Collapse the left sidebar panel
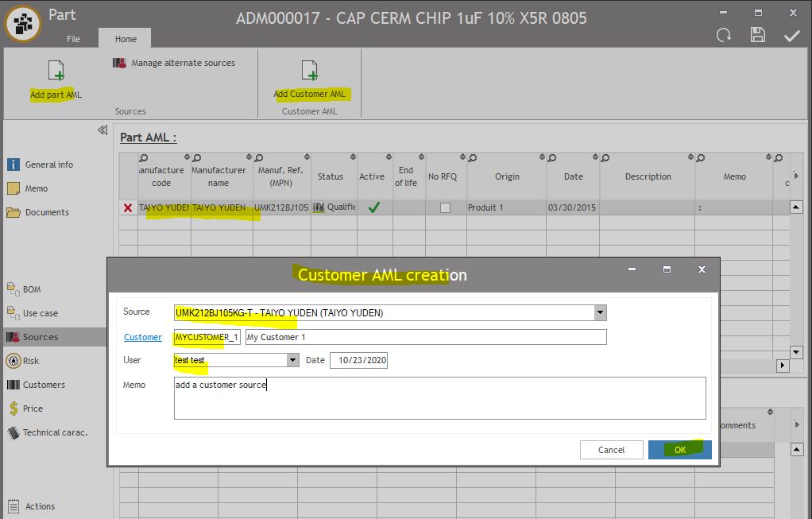The height and width of the screenshot is (519, 812). click(x=102, y=130)
